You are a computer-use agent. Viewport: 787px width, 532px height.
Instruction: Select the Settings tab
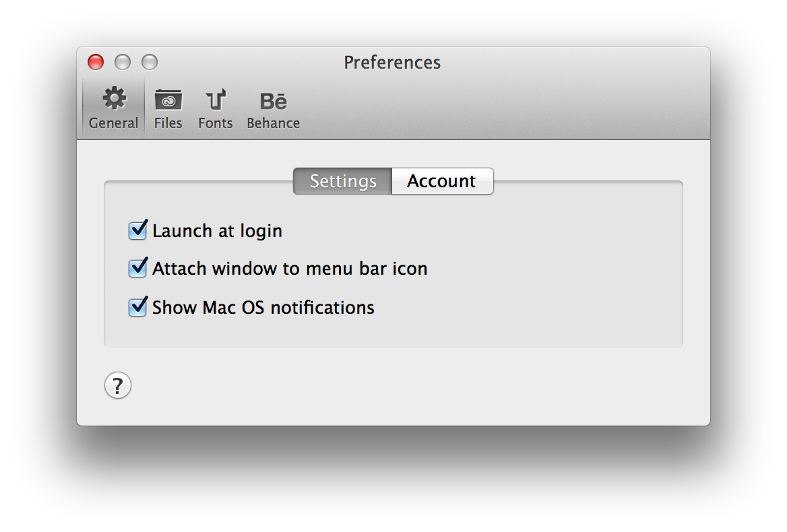[343, 181]
